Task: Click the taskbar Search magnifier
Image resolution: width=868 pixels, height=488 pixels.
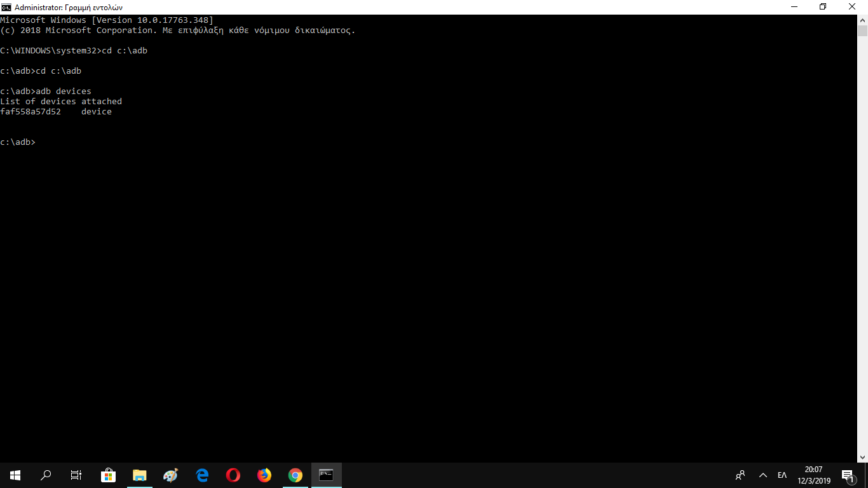Action: click(x=46, y=475)
